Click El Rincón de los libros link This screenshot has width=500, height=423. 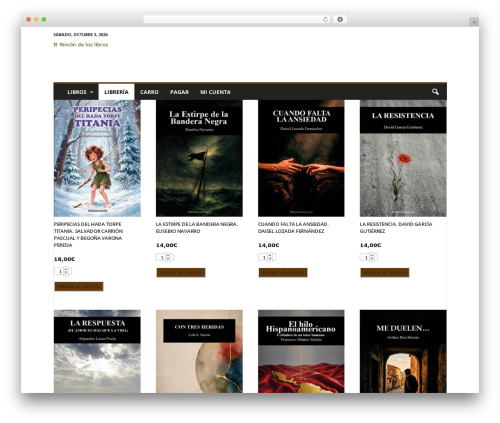(81, 45)
